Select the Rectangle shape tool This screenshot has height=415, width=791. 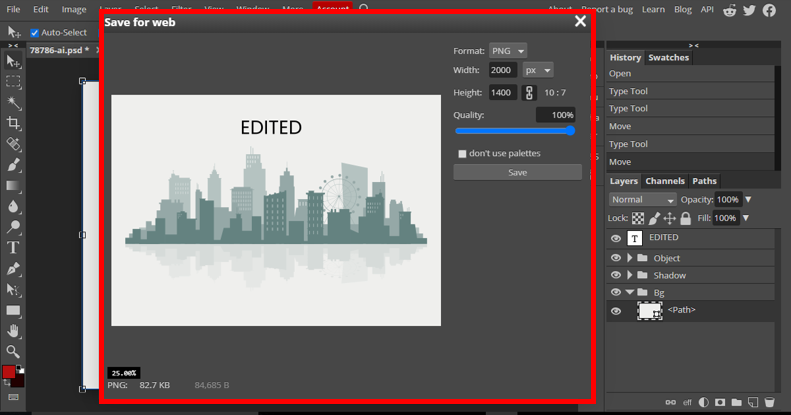tap(13, 310)
